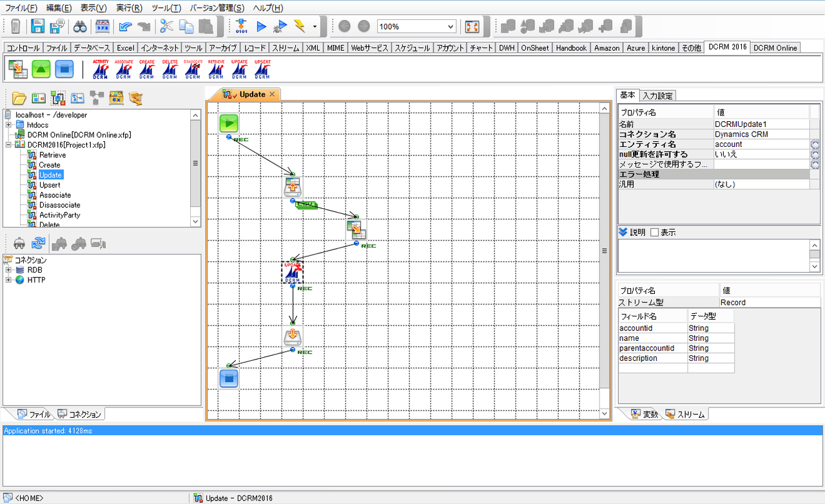Switch to the 入力設定 properties tab

[657, 95]
